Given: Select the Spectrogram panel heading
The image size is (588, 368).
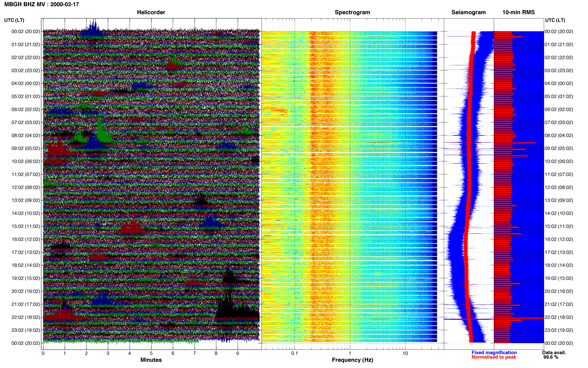Looking at the screenshot, I should pos(352,12).
